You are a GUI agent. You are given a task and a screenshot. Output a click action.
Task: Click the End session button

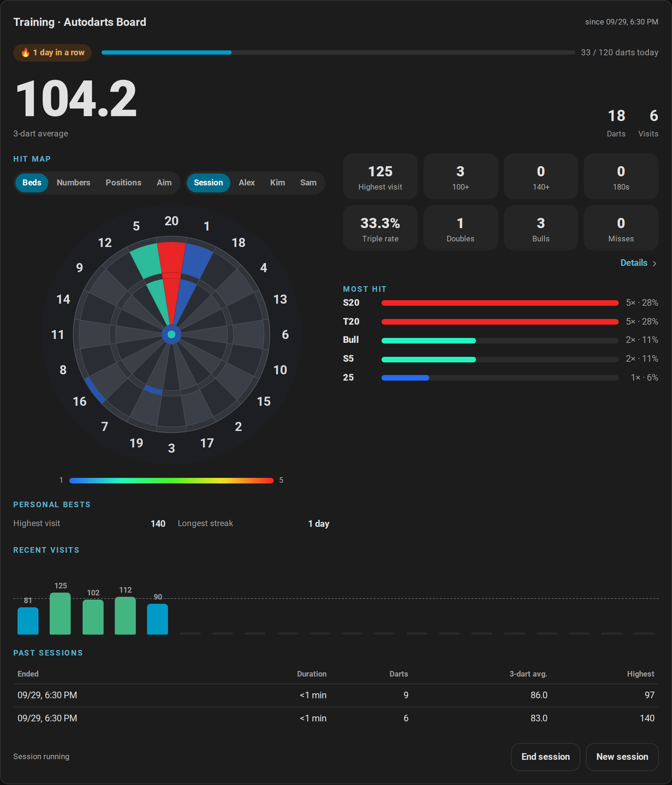(545, 757)
